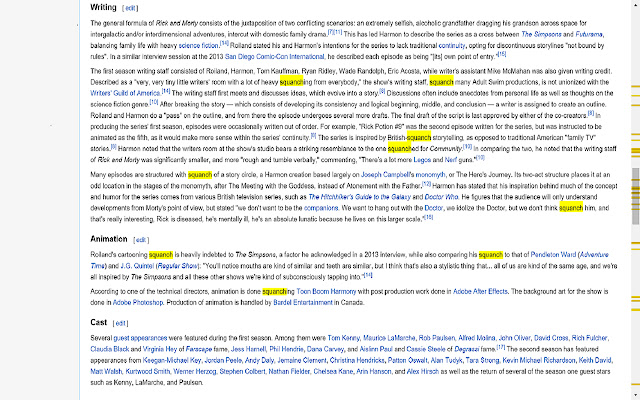640x400 pixels.
Task: Open the Patton Oswalt link
Action: pyautogui.click(x=407, y=360)
